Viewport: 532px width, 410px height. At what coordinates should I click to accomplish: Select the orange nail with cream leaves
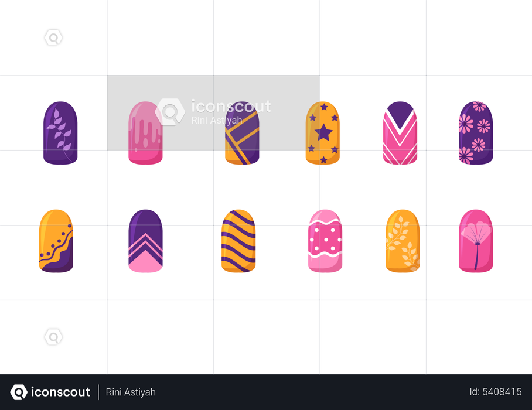403,241
